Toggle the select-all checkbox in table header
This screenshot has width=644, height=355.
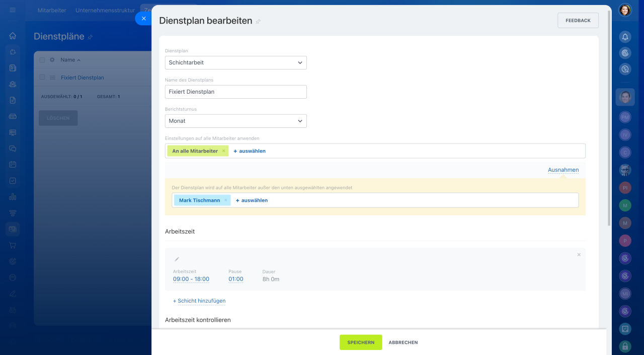42,60
